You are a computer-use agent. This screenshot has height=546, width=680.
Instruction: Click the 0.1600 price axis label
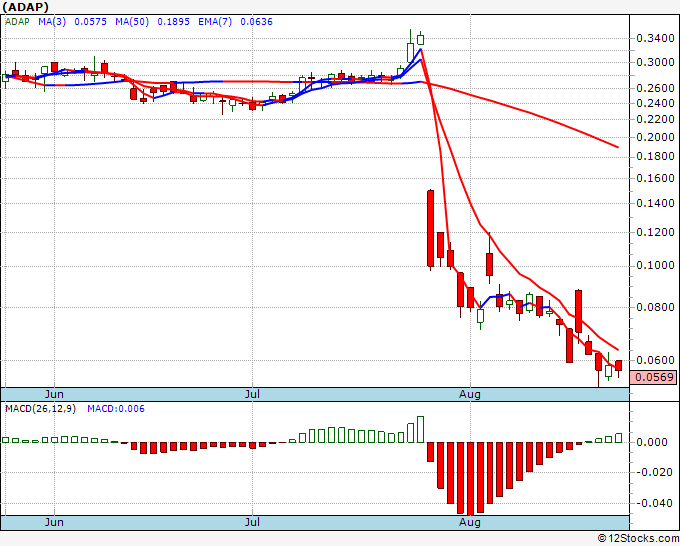pyautogui.click(x=655, y=178)
